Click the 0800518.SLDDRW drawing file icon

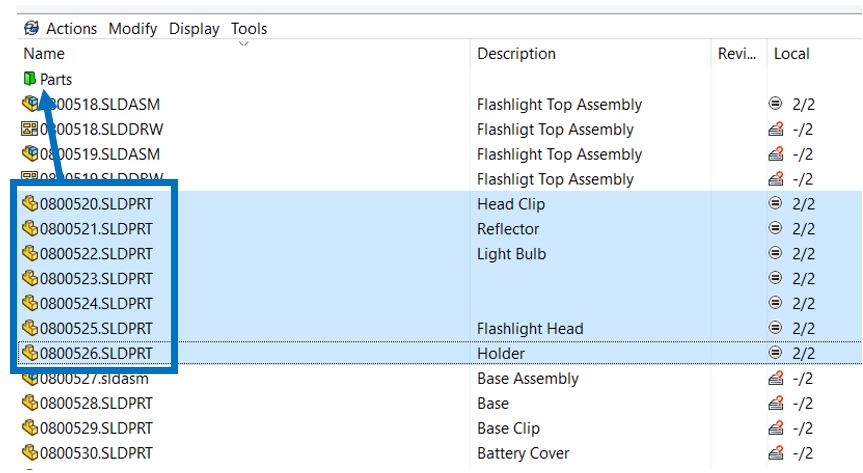(x=30, y=129)
